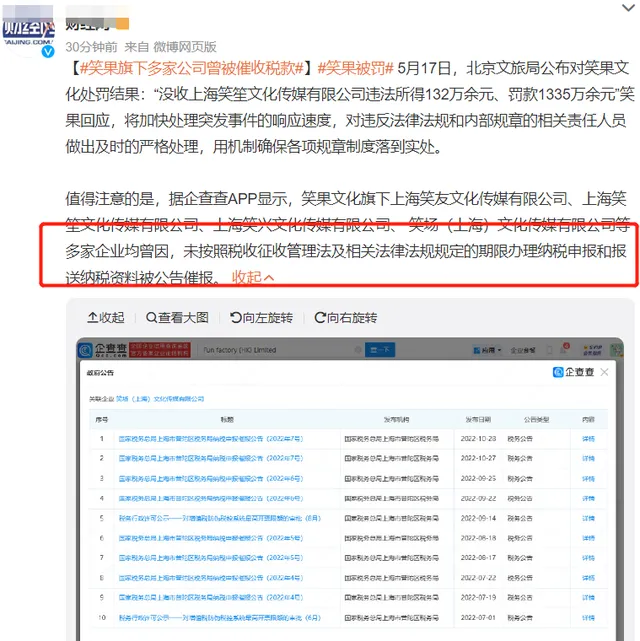Click the blue verified badge on avatar
This screenshot has width=640, height=641.
(x=48, y=52)
